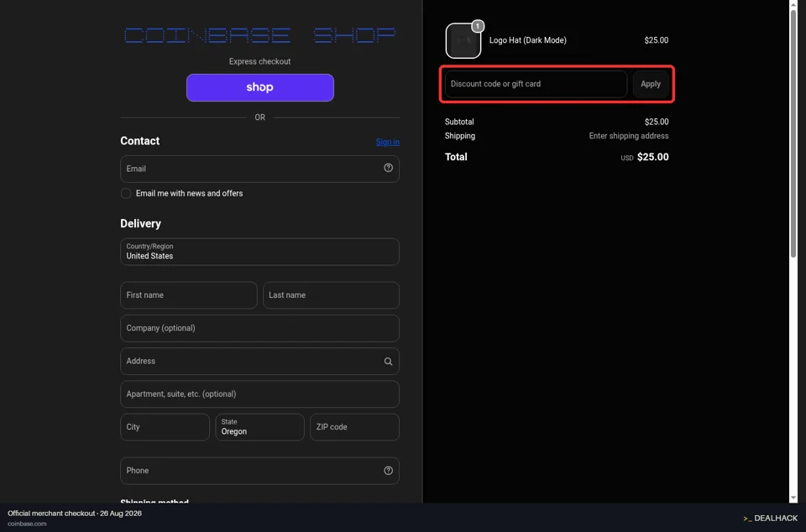Click the 'Official merchant checkout' footer text
Viewport: 806px width, 532px height.
click(51, 514)
